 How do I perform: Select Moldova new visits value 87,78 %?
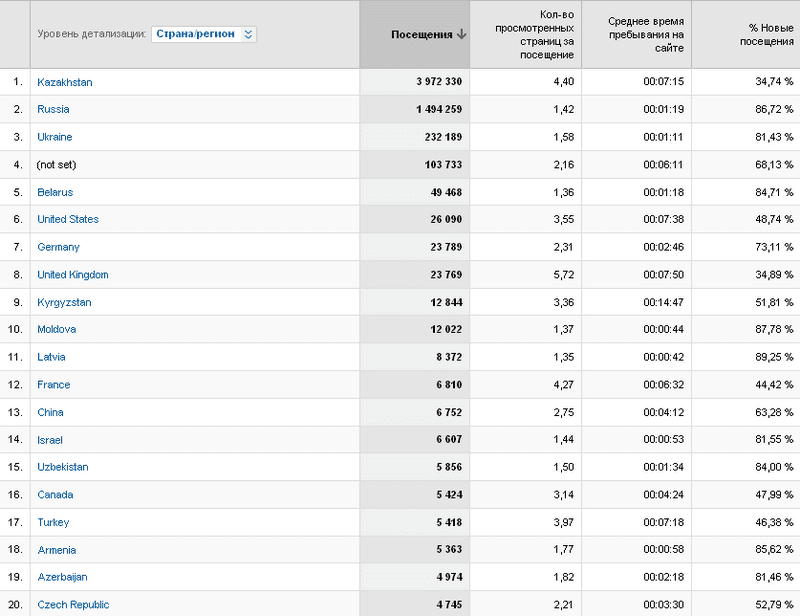(774, 329)
